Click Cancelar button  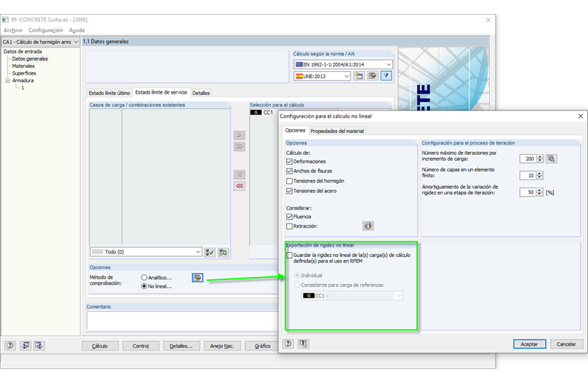(566, 344)
